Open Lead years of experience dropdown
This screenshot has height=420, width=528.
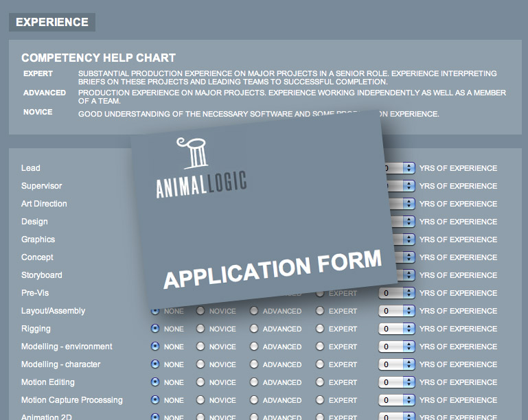tap(399, 168)
